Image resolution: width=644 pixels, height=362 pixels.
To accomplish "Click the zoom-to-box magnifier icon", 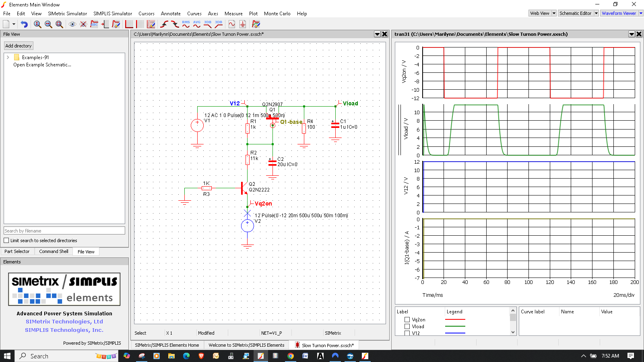I will (x=59, y=24).
